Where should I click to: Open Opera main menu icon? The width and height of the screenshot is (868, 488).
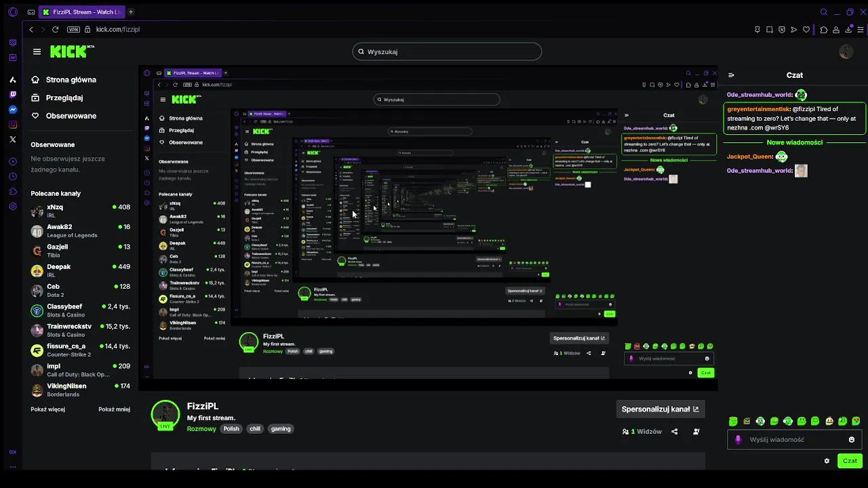pyautogui.click(x=13, y=12)
